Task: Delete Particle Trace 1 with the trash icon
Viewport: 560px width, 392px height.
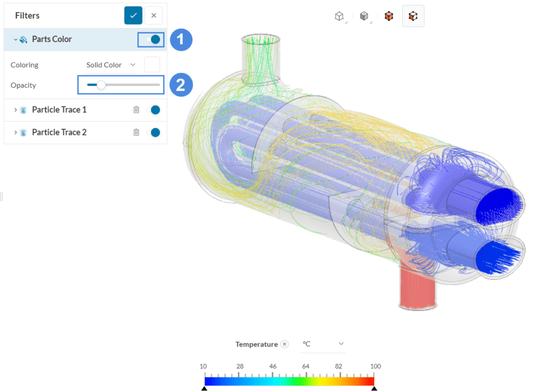Action: 136,109
